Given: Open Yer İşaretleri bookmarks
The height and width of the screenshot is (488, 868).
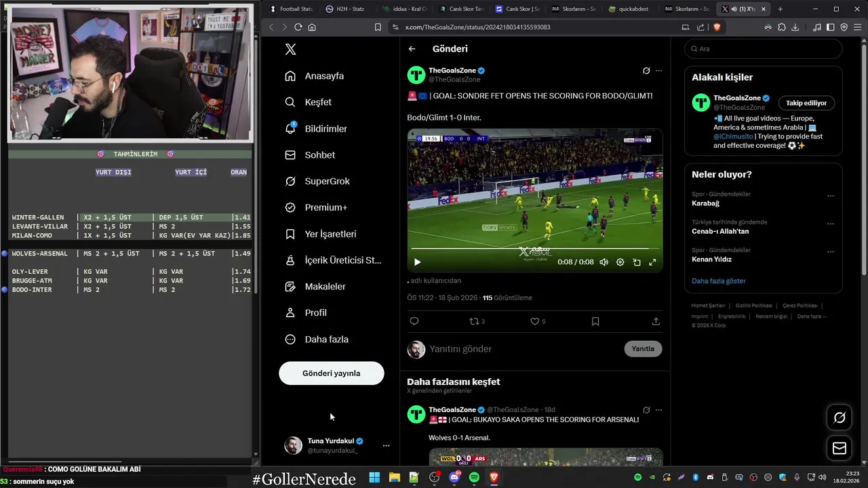Looking at the screenshot, I should 321,234.
